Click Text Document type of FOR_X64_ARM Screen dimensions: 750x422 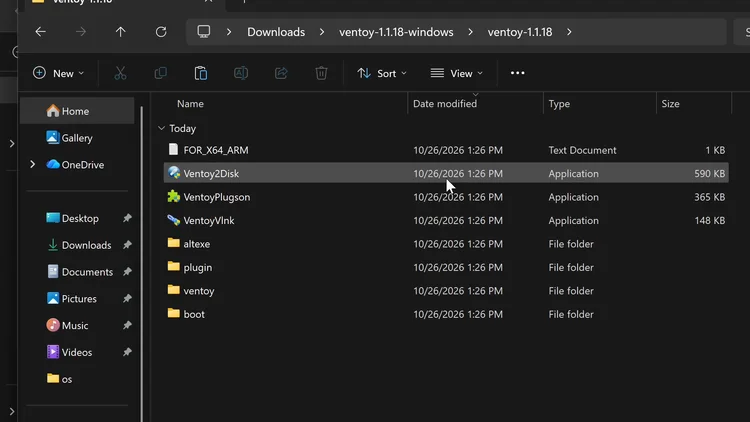point(582,150)
